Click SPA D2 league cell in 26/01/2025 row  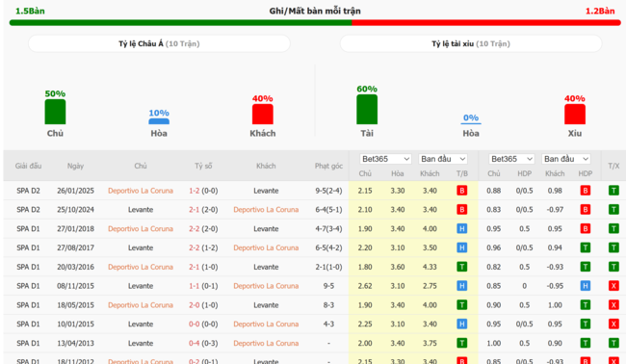[x=28, y=191]
